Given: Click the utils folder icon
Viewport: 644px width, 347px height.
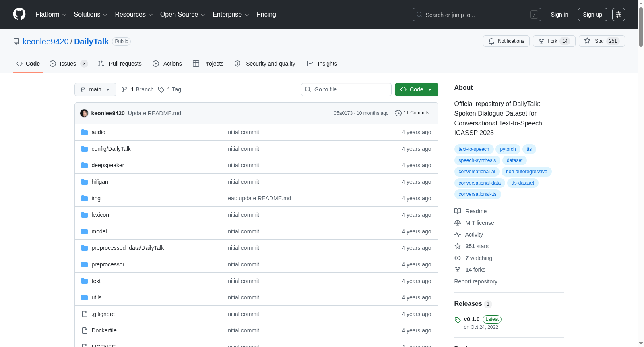Looking at the screenshot, I should pos(85,297).
